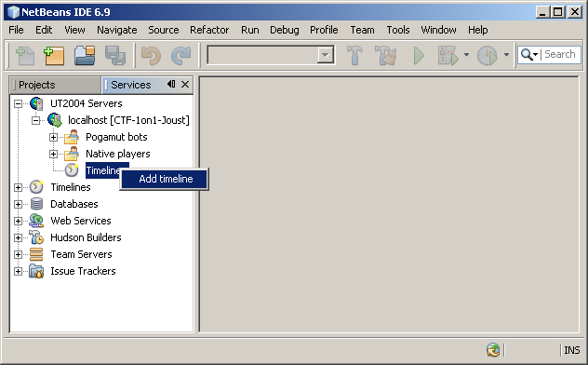Click the New File toolbar icon
Viewport: 588px width, 365px height.
coord(25,56)
